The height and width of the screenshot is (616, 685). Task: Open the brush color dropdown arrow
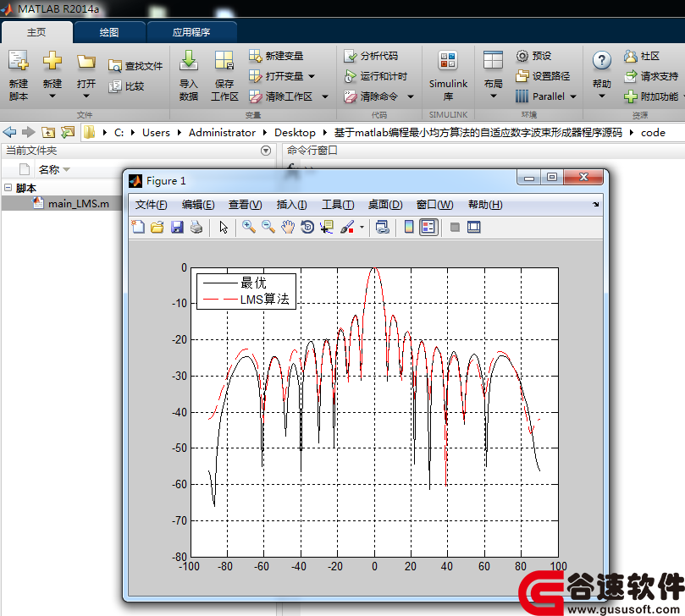pyautogui.click(x=362, y=227)
